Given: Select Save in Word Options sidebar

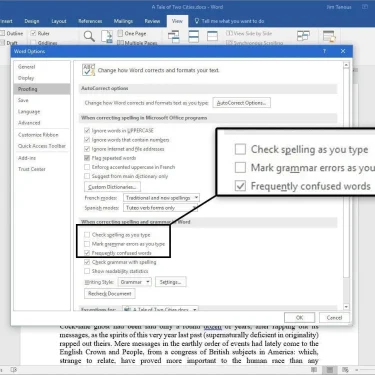Looking at the screenshot, I should click(42, 100).
